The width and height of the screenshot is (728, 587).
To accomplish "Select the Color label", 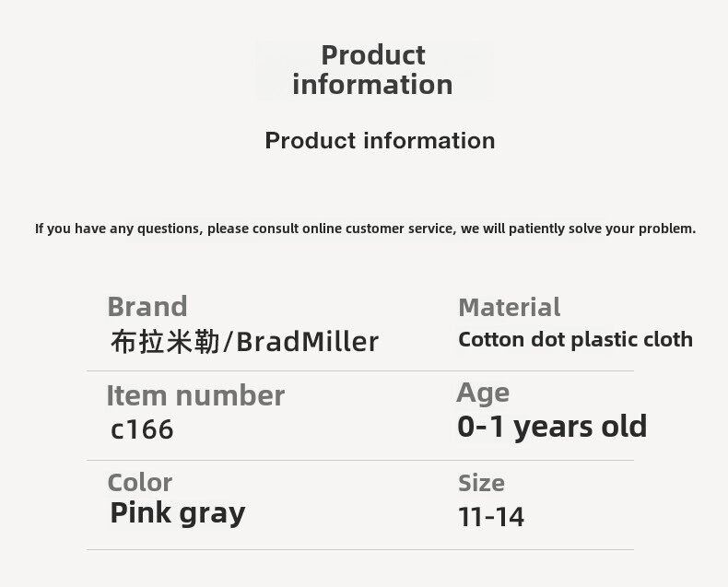I will pyautogui.click(x=140, y=482).
